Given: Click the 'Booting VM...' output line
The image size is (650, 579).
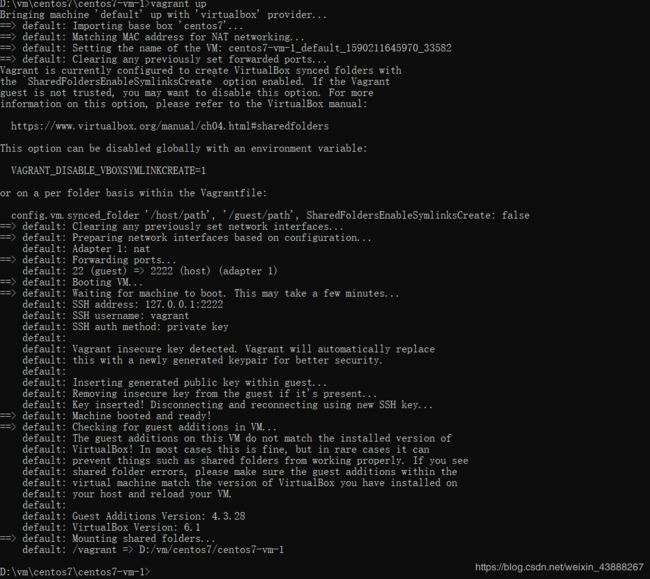Looking at the screenshot, I should (71, 282).
